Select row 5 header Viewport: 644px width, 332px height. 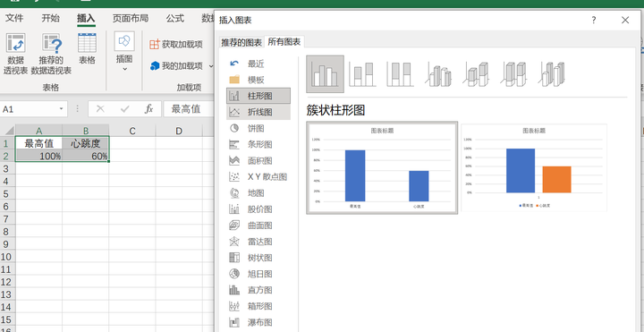tap(6, 193)
